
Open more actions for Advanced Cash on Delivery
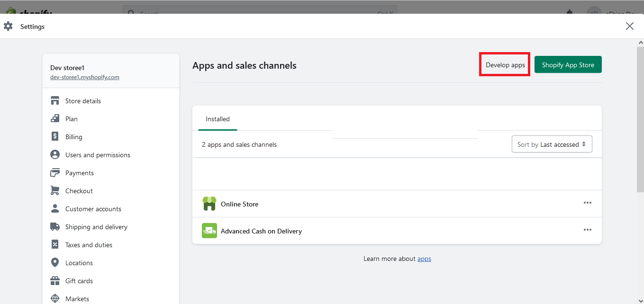coord(588,230)
